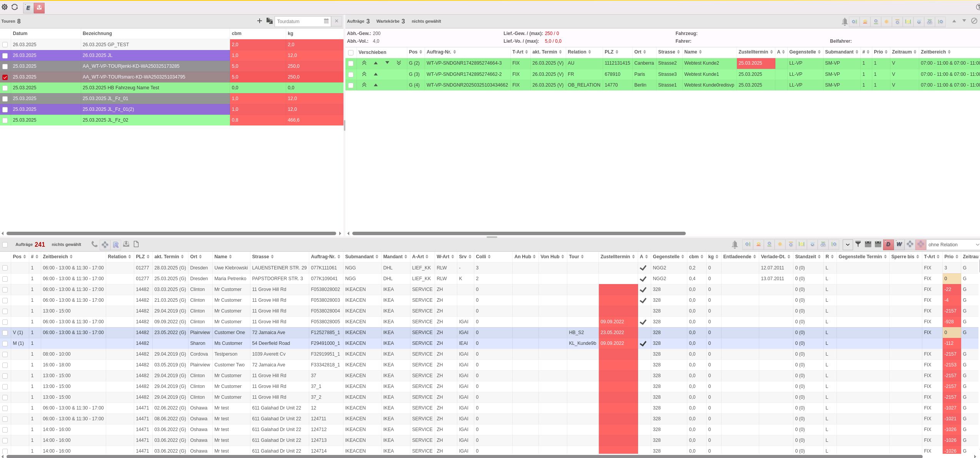Open the Tourdatum calendar picker icon

pyautogui.click(x=326, y=21)
